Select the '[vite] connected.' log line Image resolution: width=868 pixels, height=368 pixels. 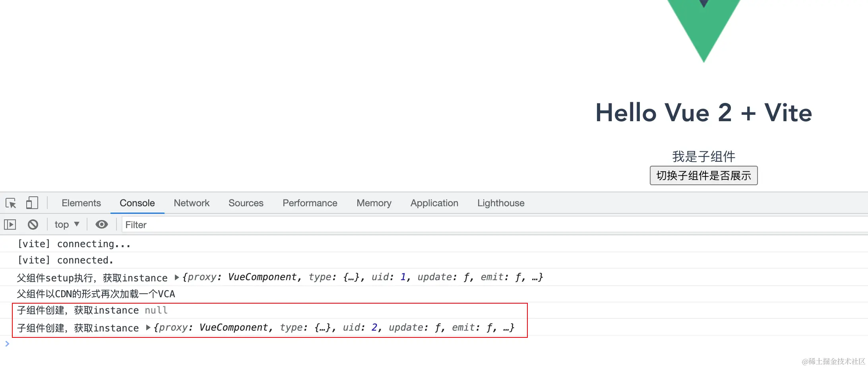(x=66, y=260)
